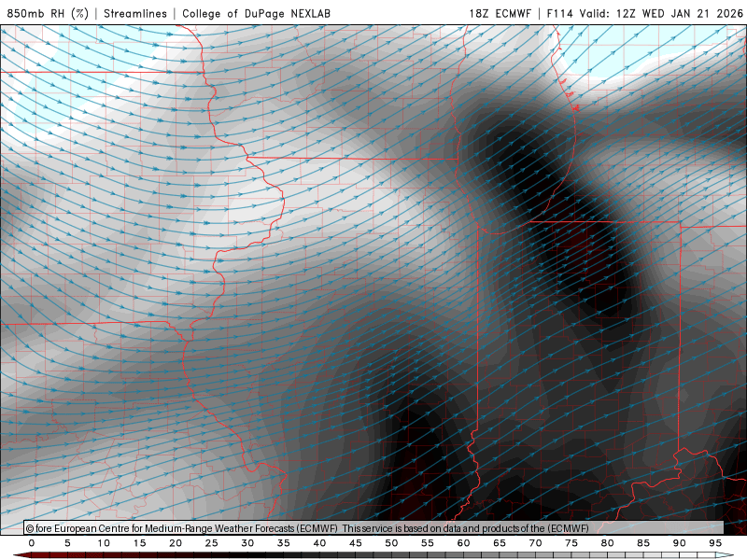The image size is (747, 560).
Task: Click the "30" value on the color scale
Action: click(247, 543)
